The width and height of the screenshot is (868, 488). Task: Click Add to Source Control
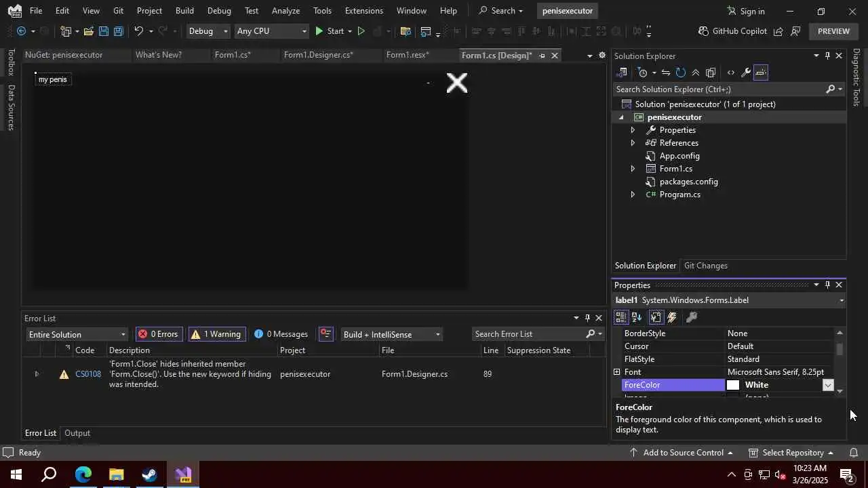coord(682,453)
